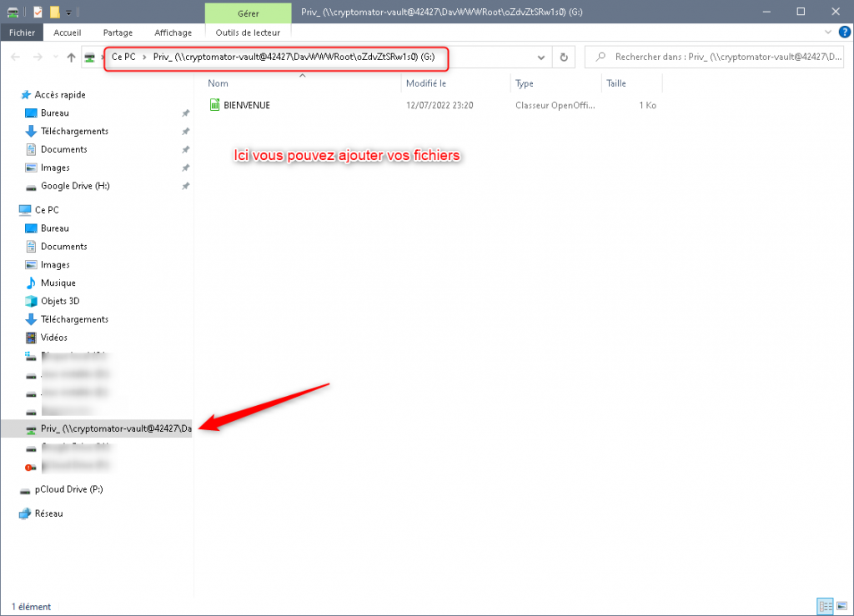The height and width of the screenshot is (616, 854).
Task: Expand the address bar history dropdown
Action: [541, 58]
